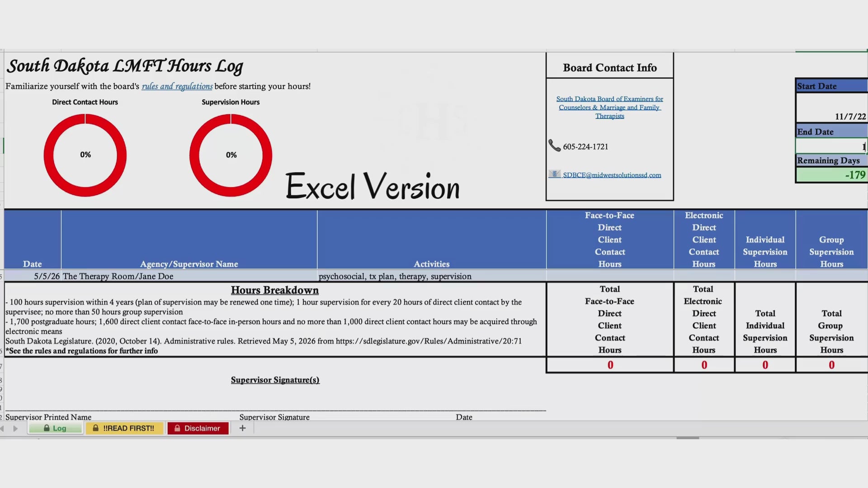Click the Direct Contact Hours donut chart

pyautogui.click(x=85, y=155)
